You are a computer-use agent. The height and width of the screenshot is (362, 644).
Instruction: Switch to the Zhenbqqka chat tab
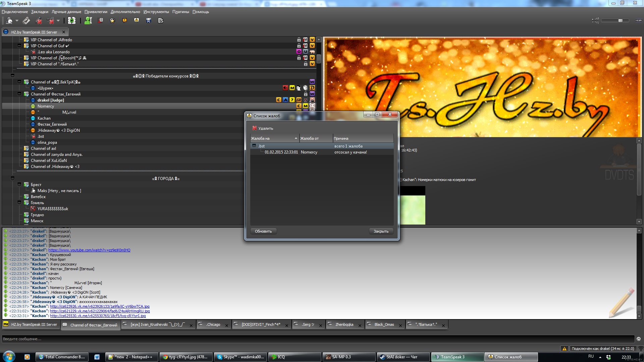point(344,324)
